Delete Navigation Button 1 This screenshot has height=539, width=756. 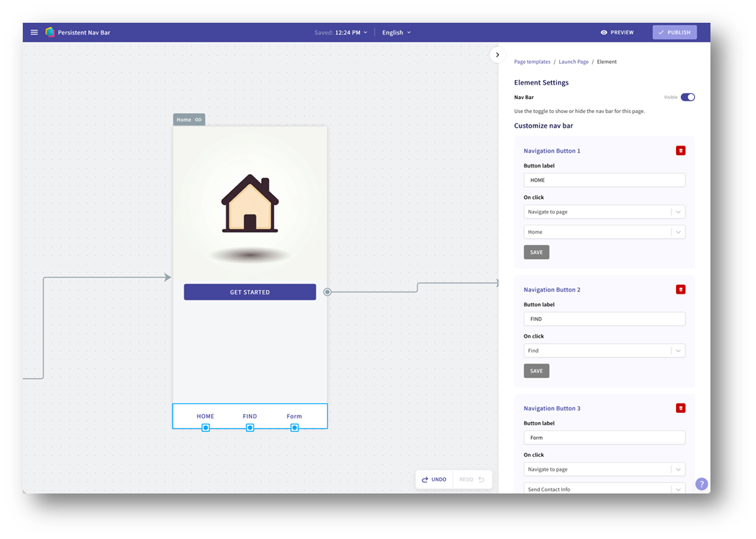[680, 151]
